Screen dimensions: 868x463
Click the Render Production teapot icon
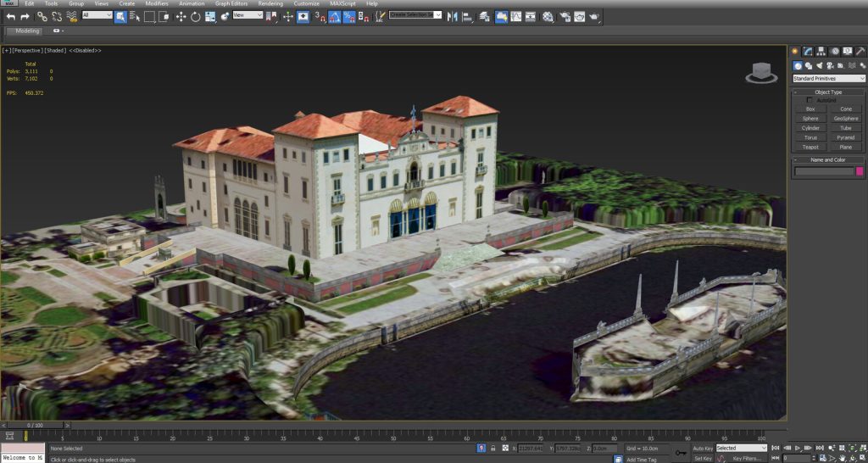click(x=594, y=16)
